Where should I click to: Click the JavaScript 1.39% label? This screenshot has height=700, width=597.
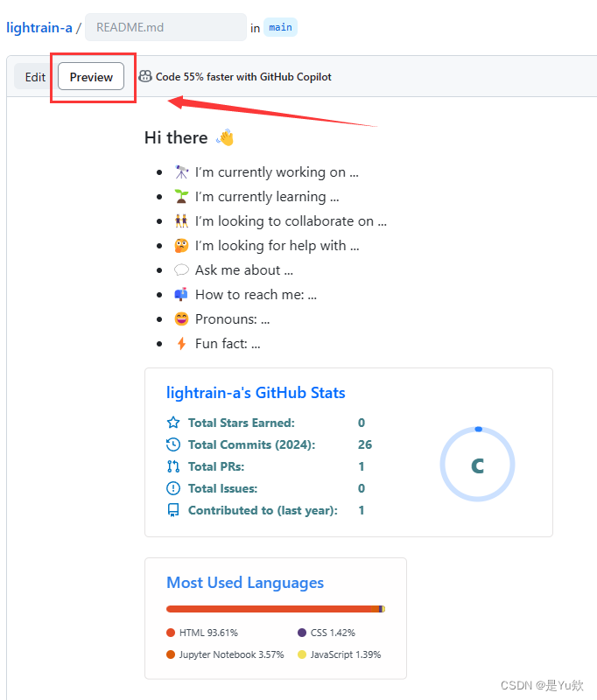(346, 654)
